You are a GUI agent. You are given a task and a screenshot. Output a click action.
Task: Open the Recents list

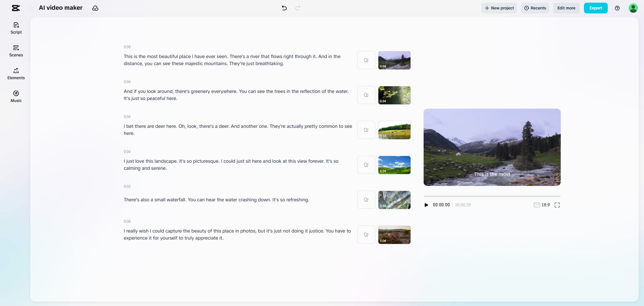click(x=535, y=8)
